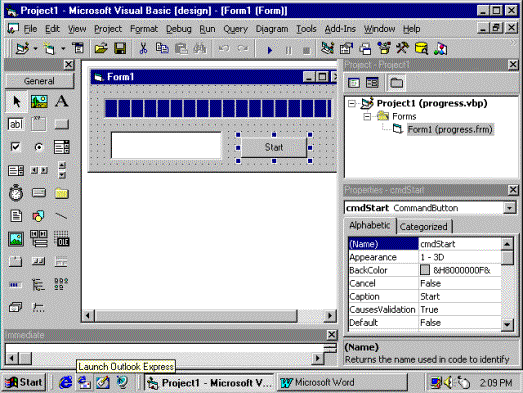The height and width of the screenshot is (393, 523).
Task: Select the CheckBox control tool
Action: (x=16, y=147)
